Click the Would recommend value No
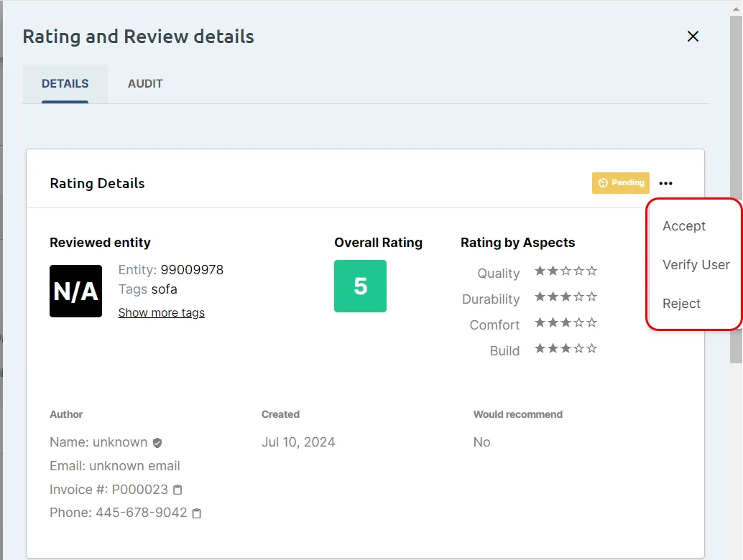Image resolution: width=743 pixels, height=560 pixels. point(482,442)
